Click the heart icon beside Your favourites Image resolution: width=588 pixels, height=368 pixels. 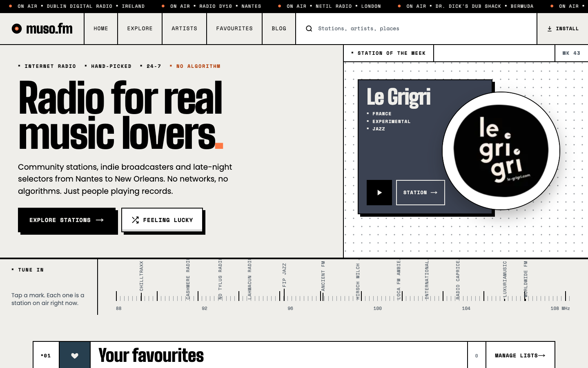pyautogui.click(x=75, y=356)
